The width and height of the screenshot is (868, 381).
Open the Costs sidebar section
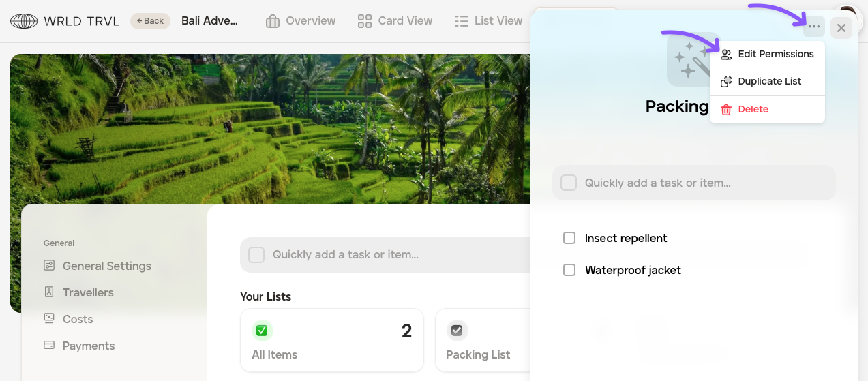(x=77, y=319)
